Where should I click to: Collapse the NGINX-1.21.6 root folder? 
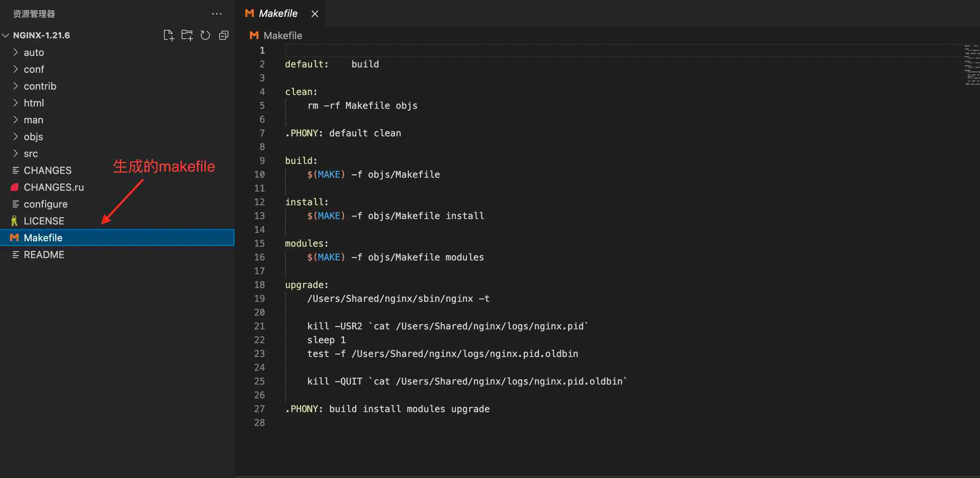click(41, 35)
